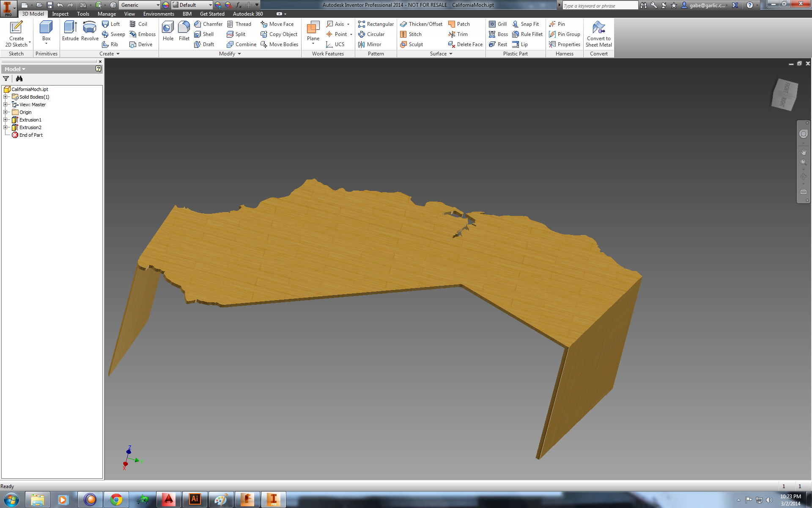Choose the Loft feature tool

coord(111,24)
